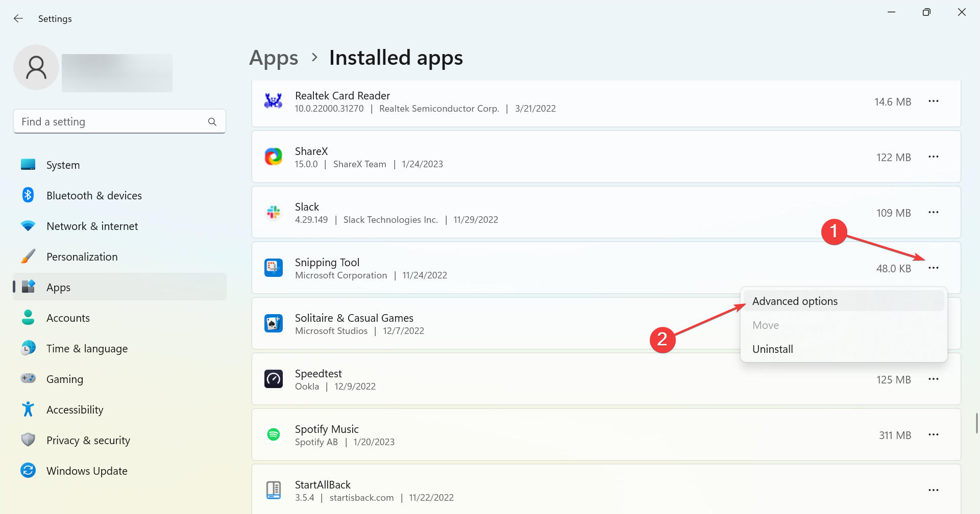This screenshot has width=980, height=514.
Task: Click the Apps sidebar icon
Action: click(x=28, y=287)
